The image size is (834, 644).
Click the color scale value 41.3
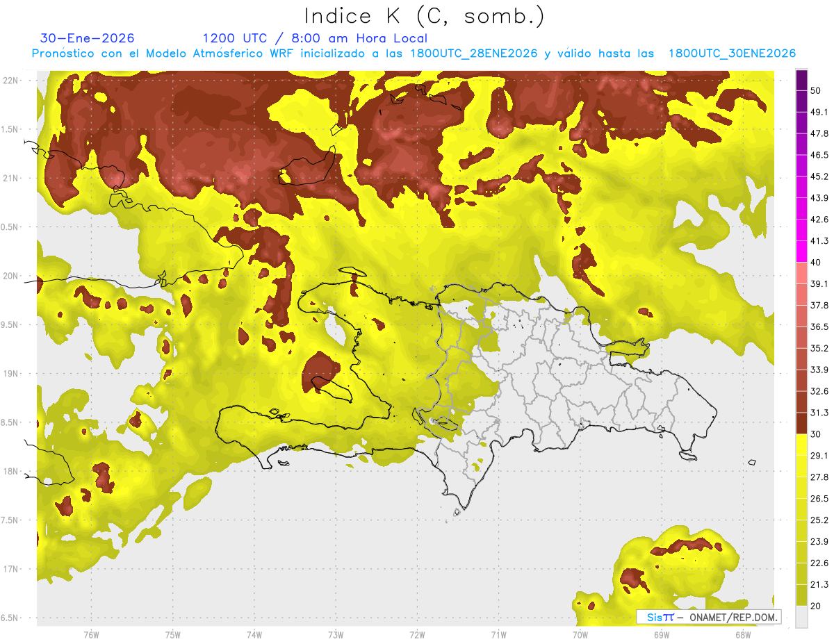(819, 241)
